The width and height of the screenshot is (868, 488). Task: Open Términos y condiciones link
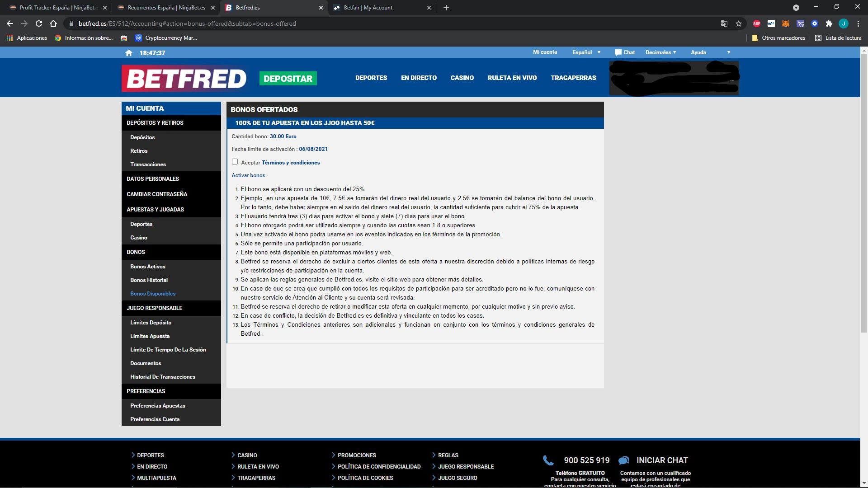[291, 163]
